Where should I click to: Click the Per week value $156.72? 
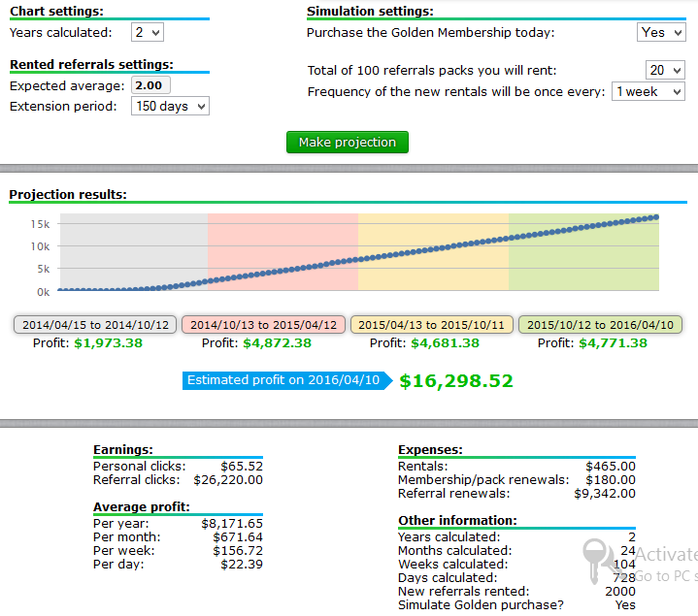coord(238,551)
